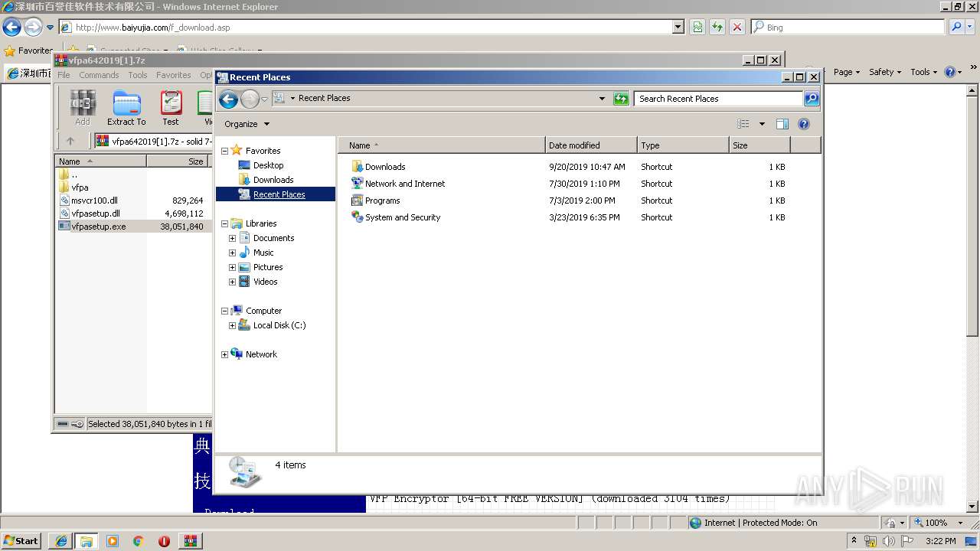Screen dimensions: 980x551
Task: Refresh the Recent Places address bar
Action: click(x=622, y=99)
